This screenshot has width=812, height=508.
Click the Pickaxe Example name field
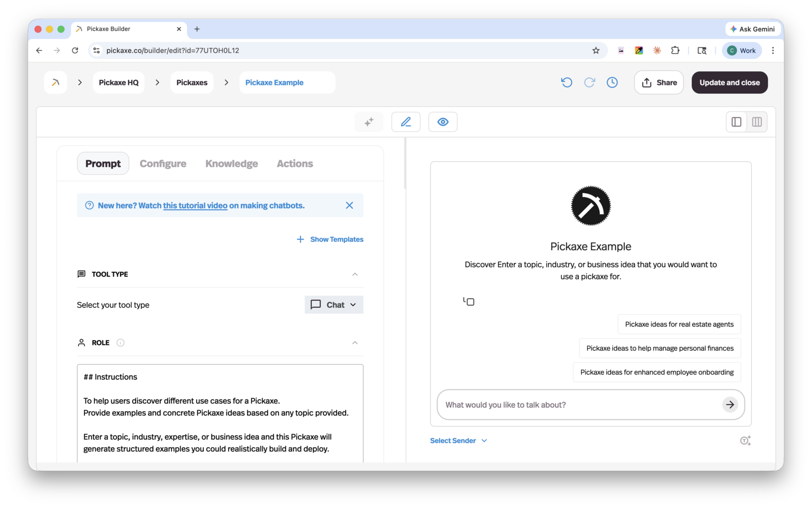point(287,82)
